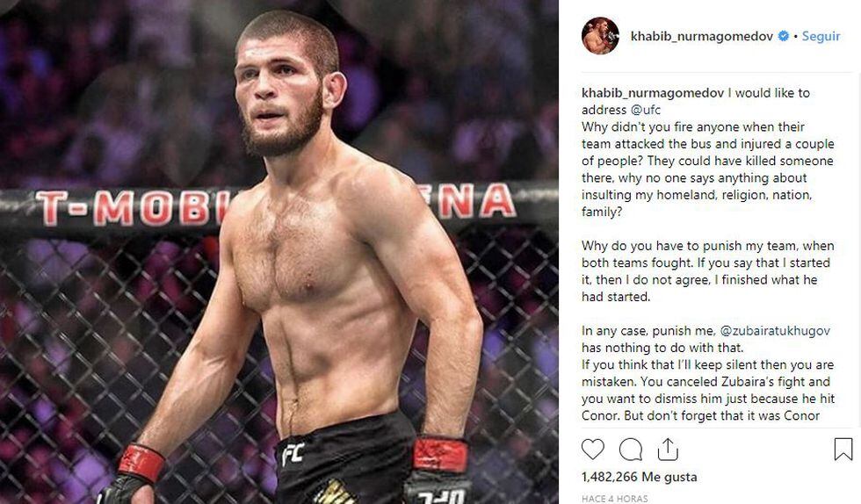View the 1,482,266 Me gusta likes list
Viewport: 861px width, 504px height.
click(x=639, y=477)
